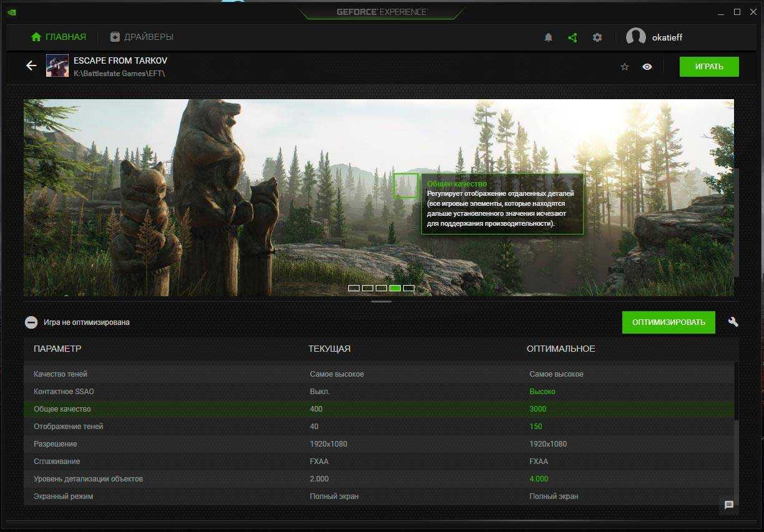Switch to the ДРАЙВЕРЫ tab
Viewport: 764px width, 532px height.
tap(142, 37)
